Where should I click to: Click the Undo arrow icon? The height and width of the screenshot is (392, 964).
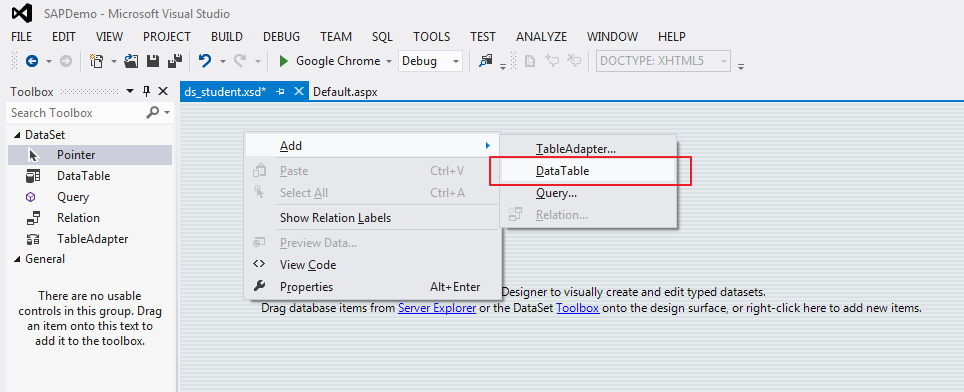tap(205, 61)
